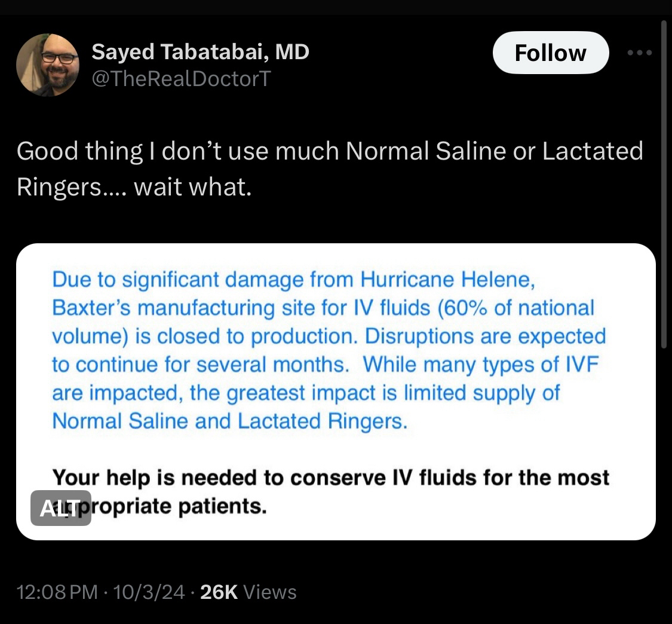This screenshot has width=672, height=624.
Task: Open the three-dot more options menu
Action: [640, 53]
